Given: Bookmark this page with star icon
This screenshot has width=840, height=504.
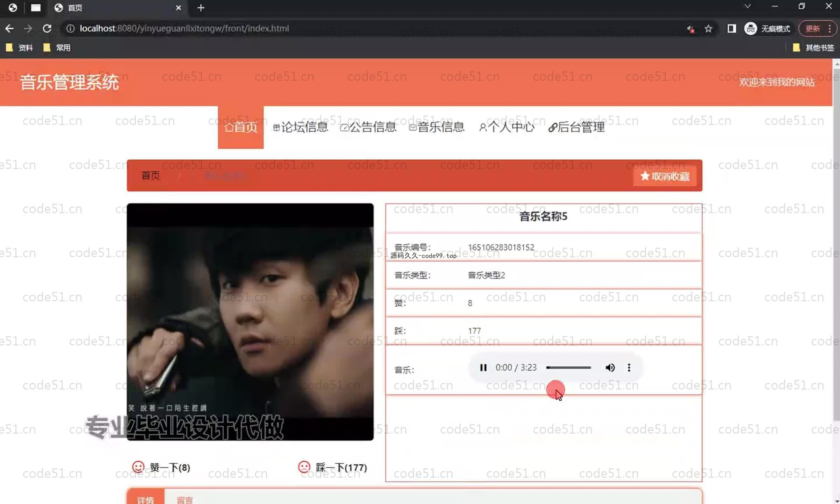Looking at the screenshot, I should (x=708, y=28).
